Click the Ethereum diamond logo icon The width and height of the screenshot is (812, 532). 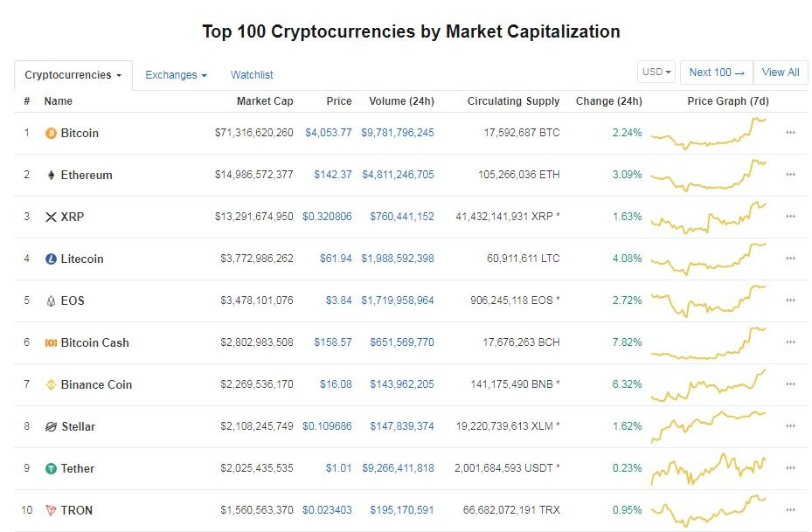pyautogui.click(x=51, y=176)
